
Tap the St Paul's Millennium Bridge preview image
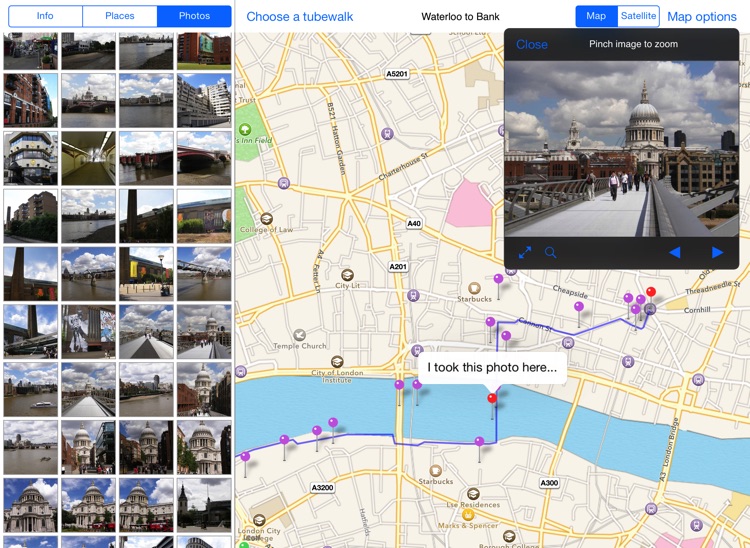[621, 148]
